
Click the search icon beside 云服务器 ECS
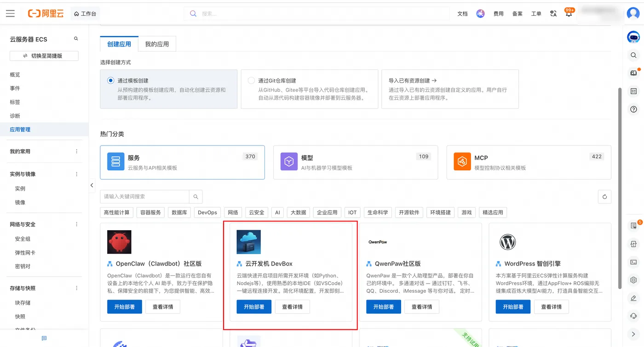[76, 39]
